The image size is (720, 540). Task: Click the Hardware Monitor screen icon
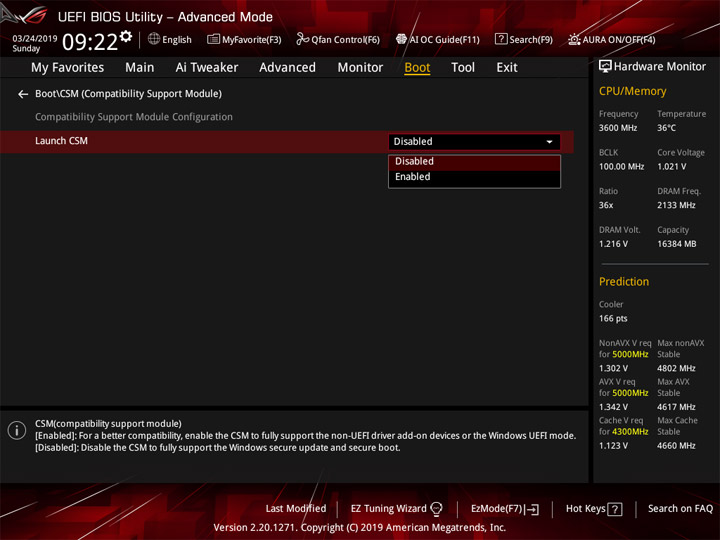pos(605,67)
